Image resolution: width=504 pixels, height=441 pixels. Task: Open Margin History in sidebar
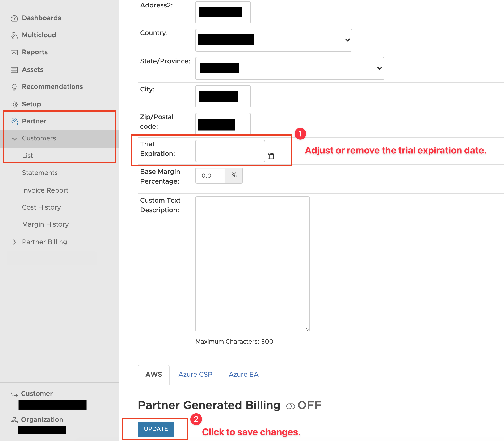point(45,224)
